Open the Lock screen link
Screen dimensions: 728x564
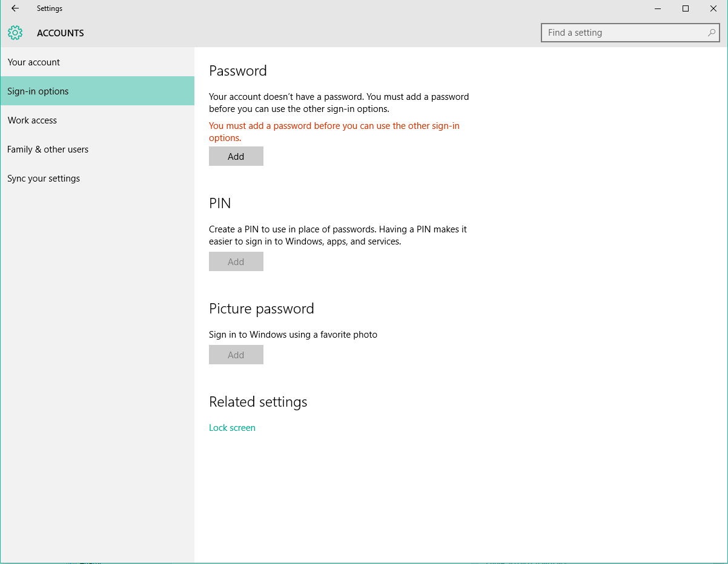tap(232, 427)
